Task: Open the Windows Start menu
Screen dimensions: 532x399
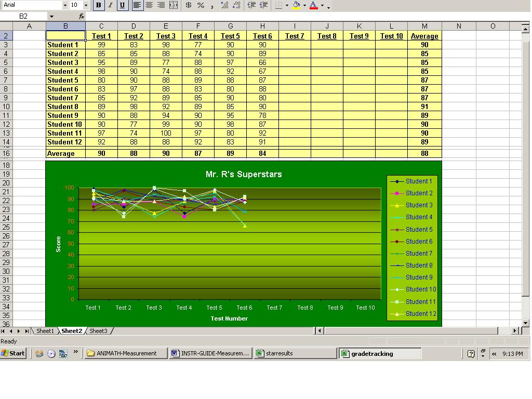Action: pos(13,353)
